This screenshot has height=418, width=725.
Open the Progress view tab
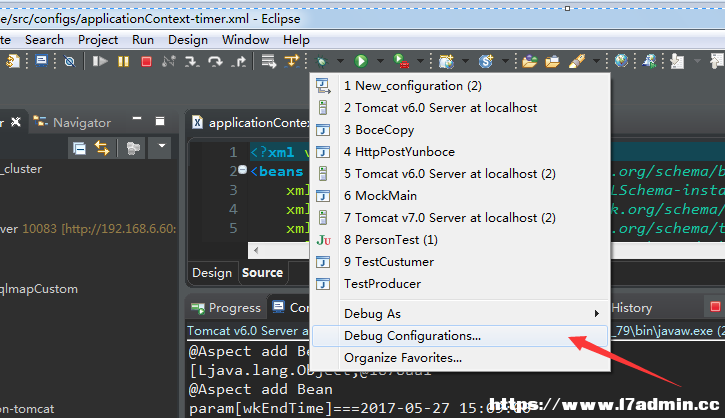pyautogui.click(x=227, y=308)
